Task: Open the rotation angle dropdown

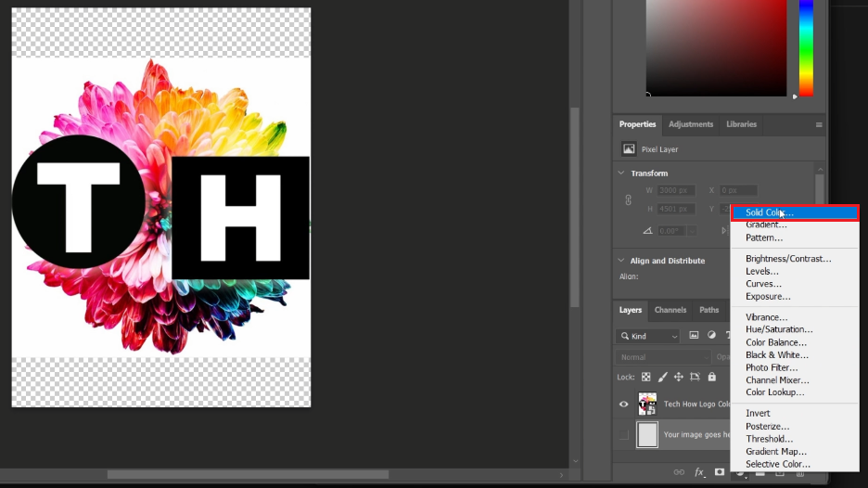Action: click(692, 231)
